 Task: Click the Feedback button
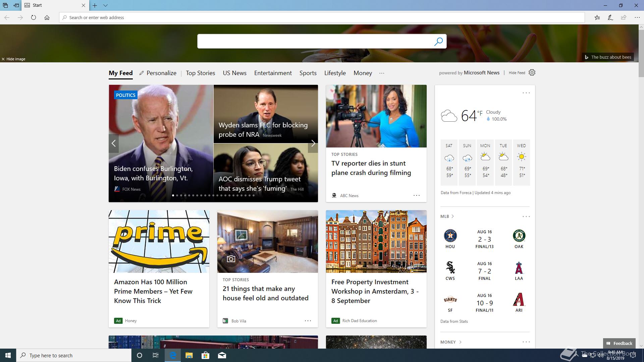(619, 343)
